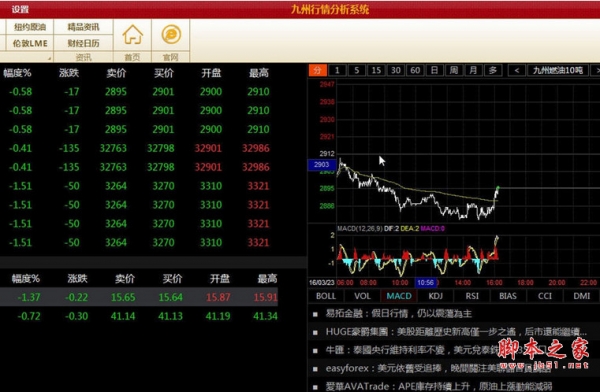
Task: Open the 设置 settings menu
Action: (x=20, y=9)
